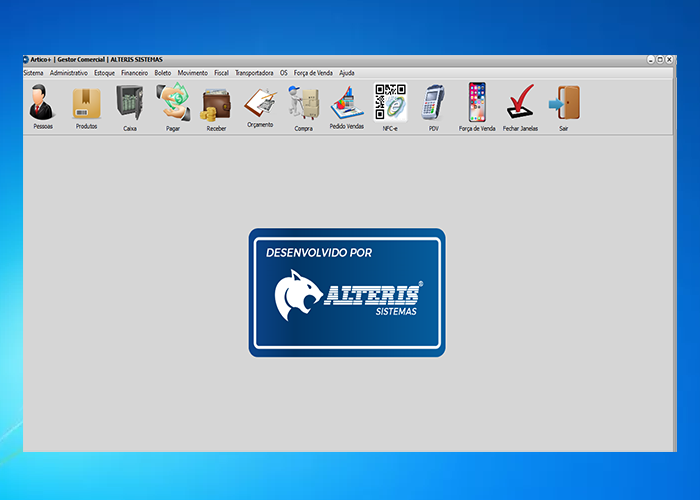Select the Pagar money-hands icon
This screenshot has width=700, height=500.
173,102
